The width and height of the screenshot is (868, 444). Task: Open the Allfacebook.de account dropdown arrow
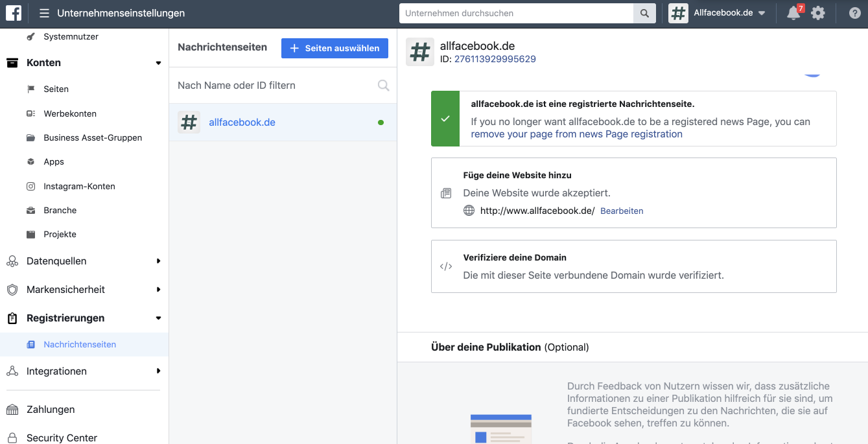762,14
